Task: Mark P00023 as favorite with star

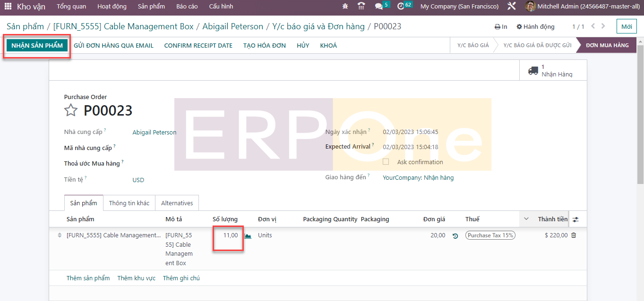Action: pyautogui.click(x=71, y=110)
